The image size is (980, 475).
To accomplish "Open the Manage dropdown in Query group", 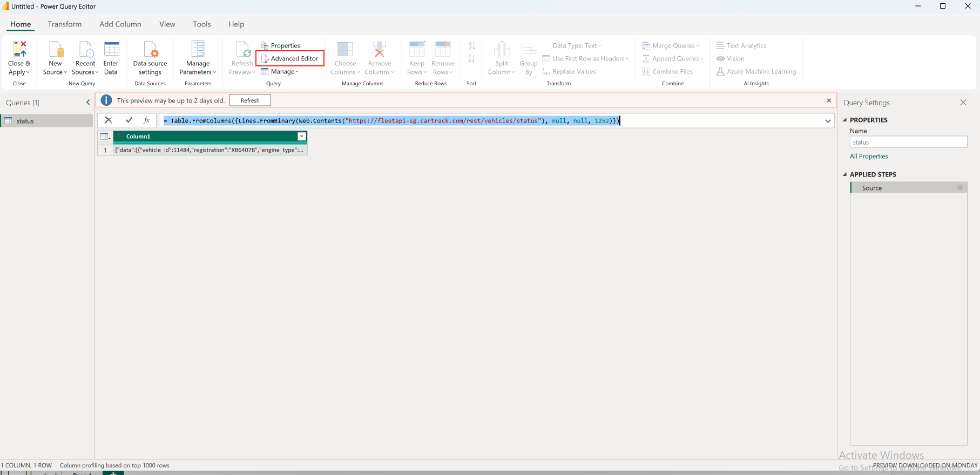I will [x=280, y=71].
